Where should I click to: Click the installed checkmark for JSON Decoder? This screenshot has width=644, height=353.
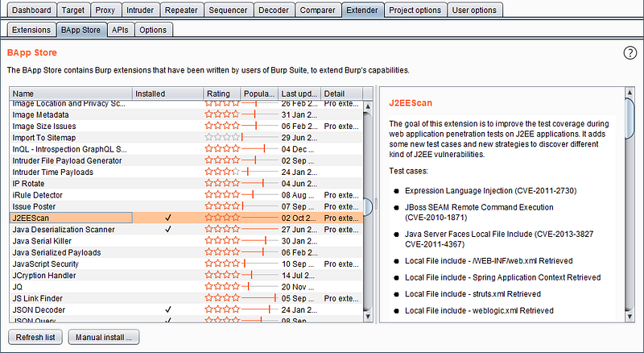coord(168,309)
